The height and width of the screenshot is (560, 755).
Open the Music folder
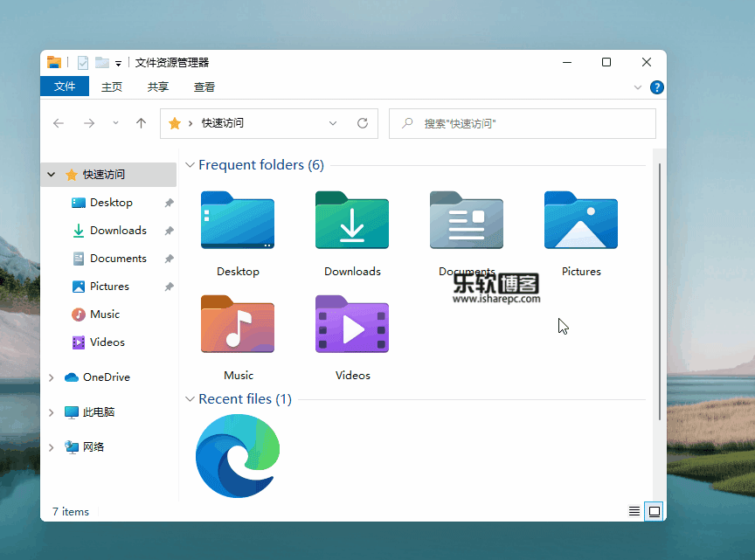coord(238,325)
